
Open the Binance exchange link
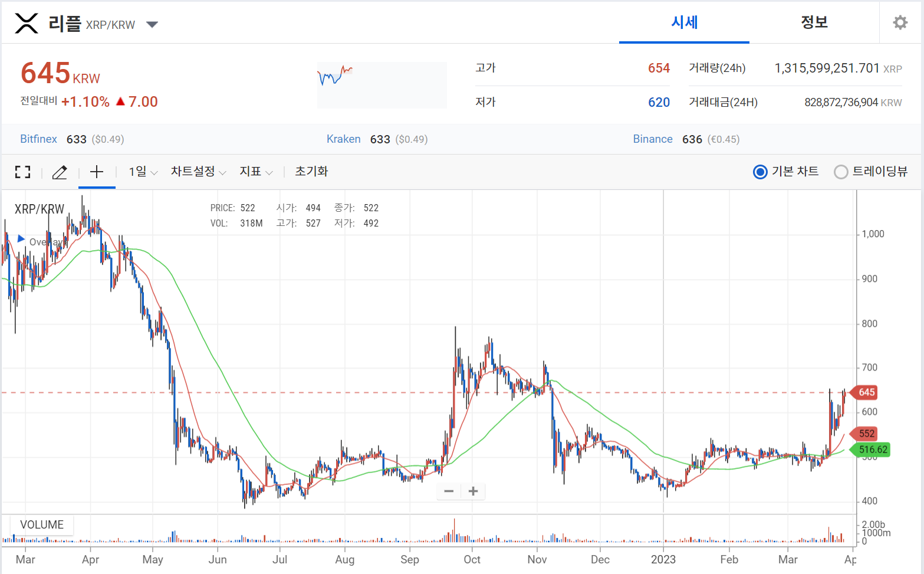click(653, 139)
